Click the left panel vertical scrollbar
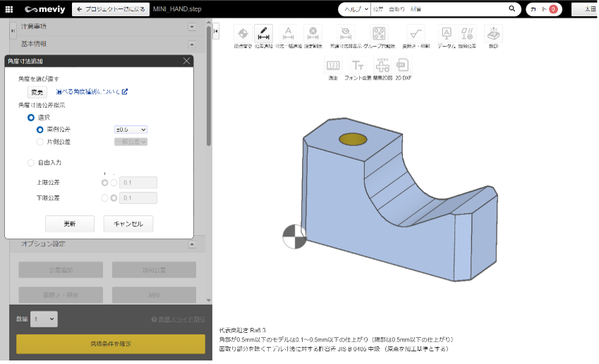This screenshot has height=364, width=599. 209,86
